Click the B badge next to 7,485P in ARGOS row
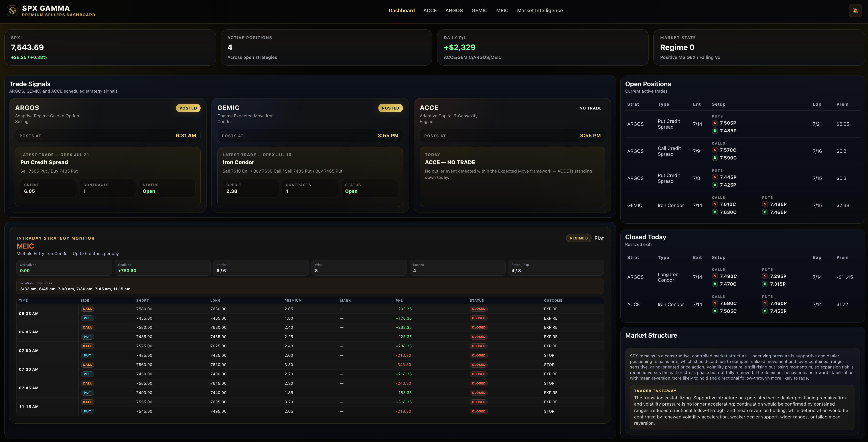 (715, 131)
